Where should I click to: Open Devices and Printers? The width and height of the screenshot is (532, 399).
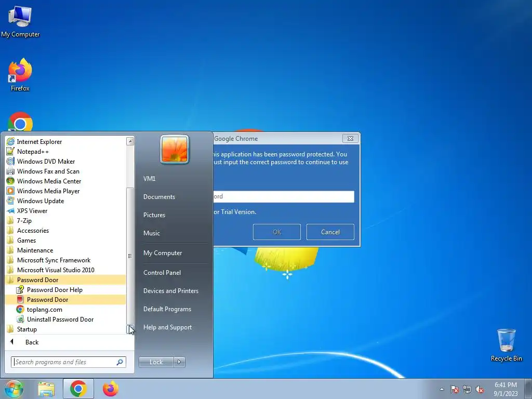point(175,291)
